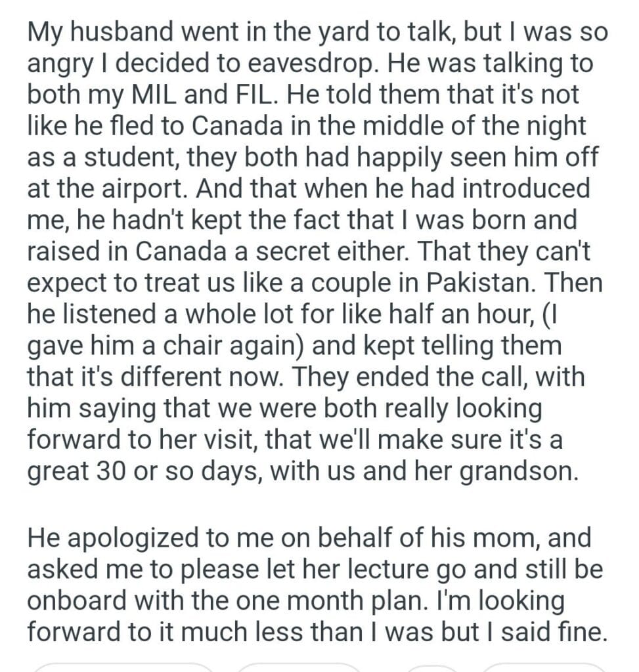Click the second pill button at the bottom
Screen dimensions: 639x672
click(299, 667)
